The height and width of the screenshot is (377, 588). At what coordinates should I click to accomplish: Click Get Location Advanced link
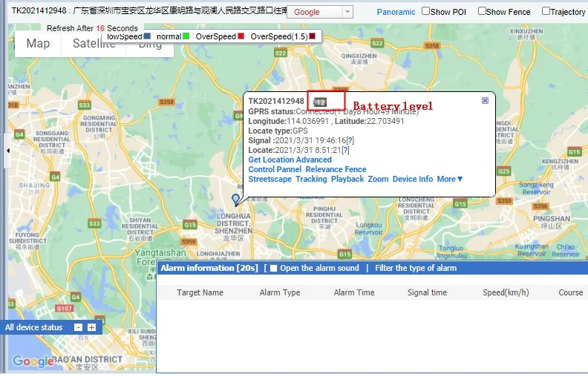[x=290, y=160]
